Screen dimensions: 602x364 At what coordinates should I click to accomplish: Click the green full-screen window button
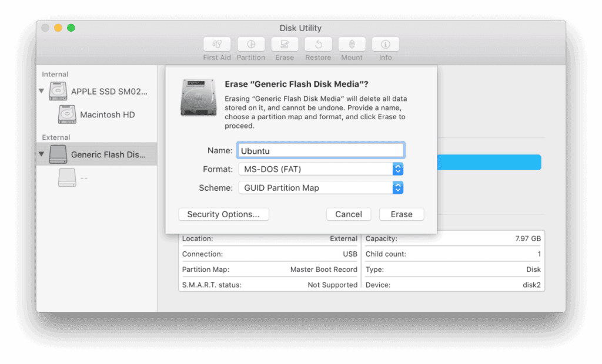tap(71, 28)
